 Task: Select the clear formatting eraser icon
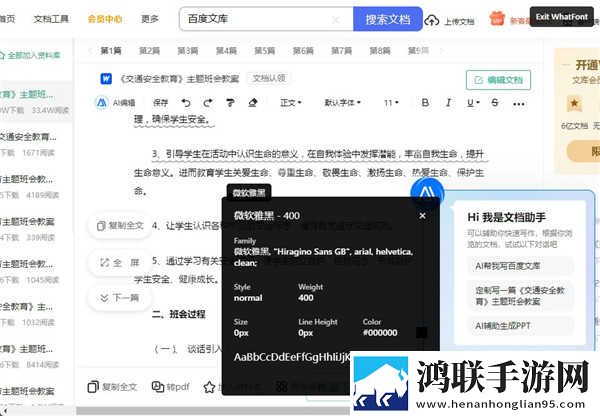[253, 103]
